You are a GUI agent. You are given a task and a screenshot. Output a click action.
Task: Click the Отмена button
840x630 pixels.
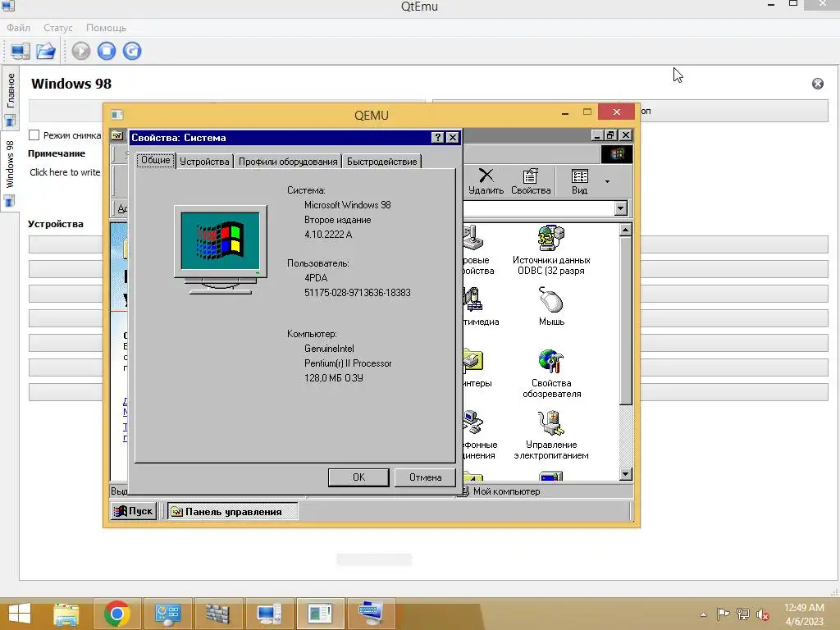pyautogui.click(x=426, y=477)
